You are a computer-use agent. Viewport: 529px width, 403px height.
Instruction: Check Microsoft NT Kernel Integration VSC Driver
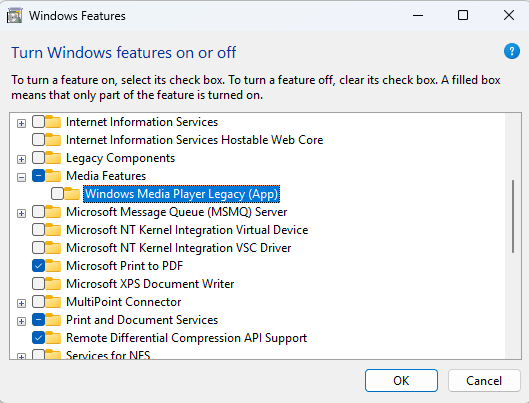pyautogui.click(x=38, y=248)
